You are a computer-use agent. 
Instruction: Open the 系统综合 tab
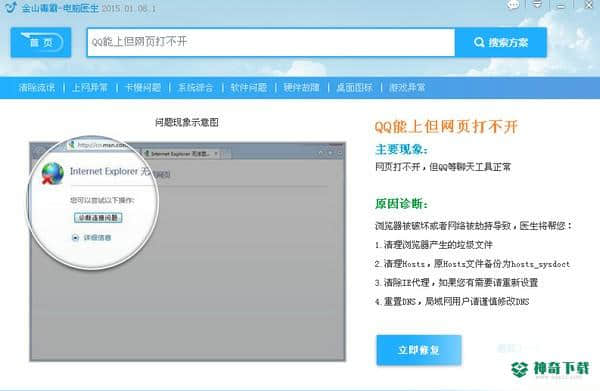pyautogui.click(x=196, y=88)
